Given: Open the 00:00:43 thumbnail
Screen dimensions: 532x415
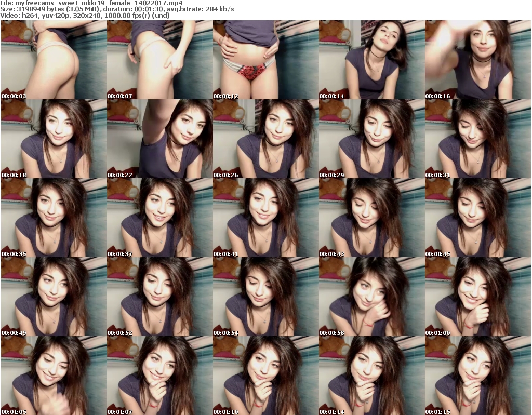Looking at the screenshot, I should (x=372, y=218).
